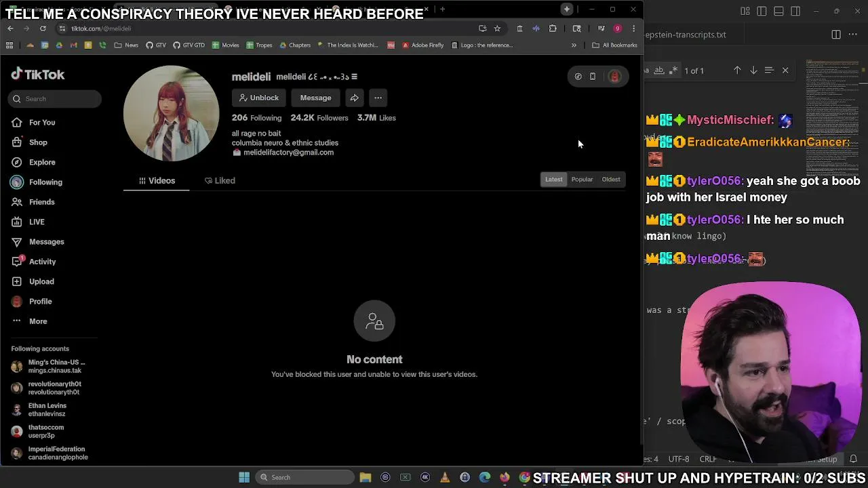Open the Upload page
The width and height of the screenshot is (868, 488).
(x=33, y=281)
